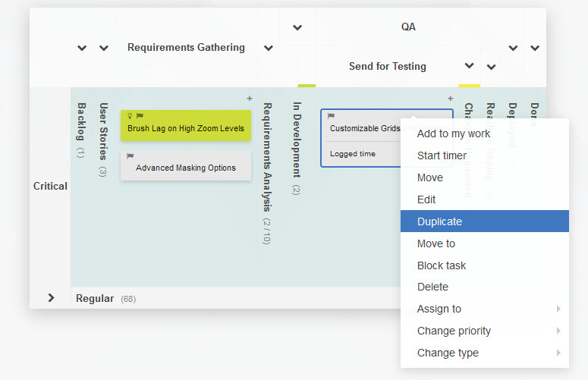This screenshot has width=588, height=380.
Task: Click the Critical swimlane label
Action: click(x=50, y=186)
